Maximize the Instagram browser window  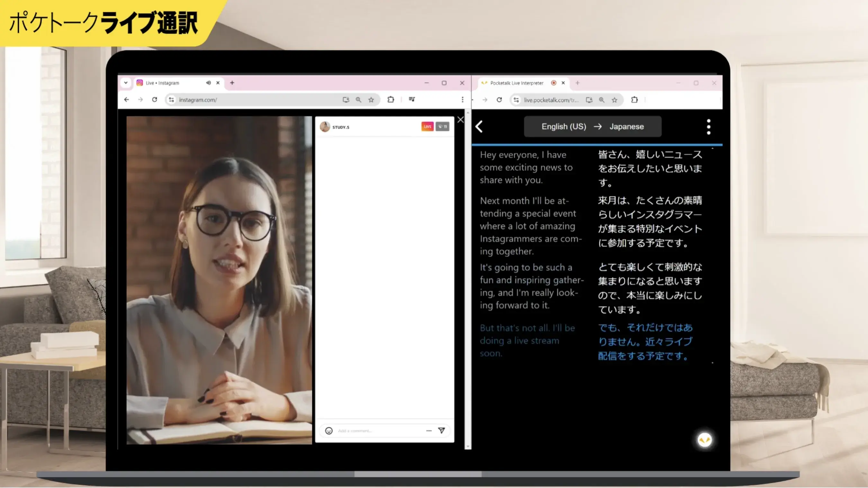pos(444,83)
